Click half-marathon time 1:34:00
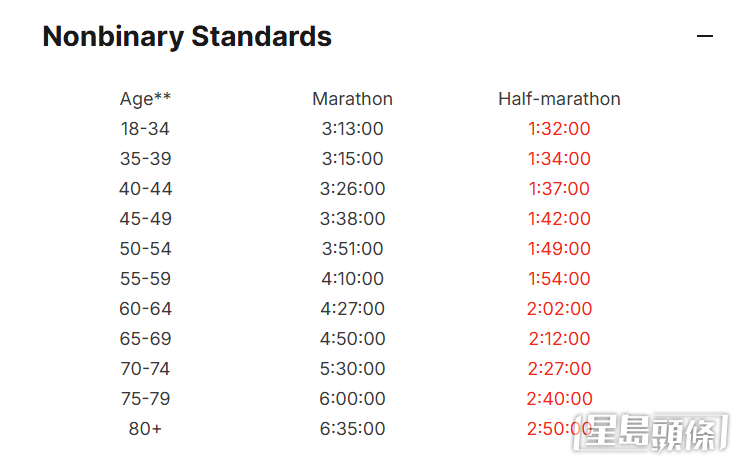 point(559,159)
